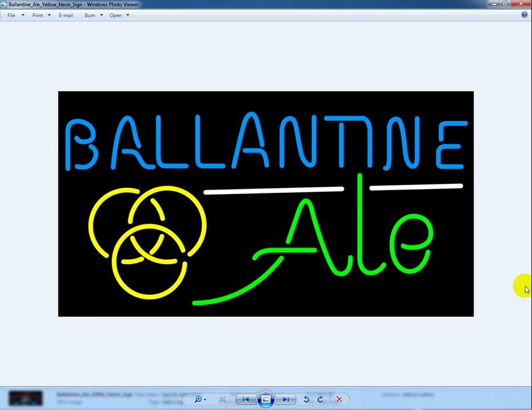Rotate the image clockwise
Screen dimensions: 532x410
coord(320,399)
